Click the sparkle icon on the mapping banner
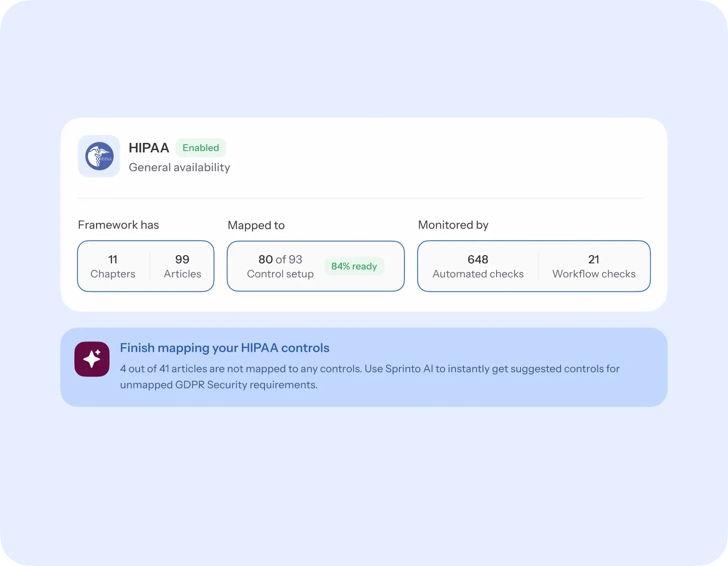 coord(92,359)
